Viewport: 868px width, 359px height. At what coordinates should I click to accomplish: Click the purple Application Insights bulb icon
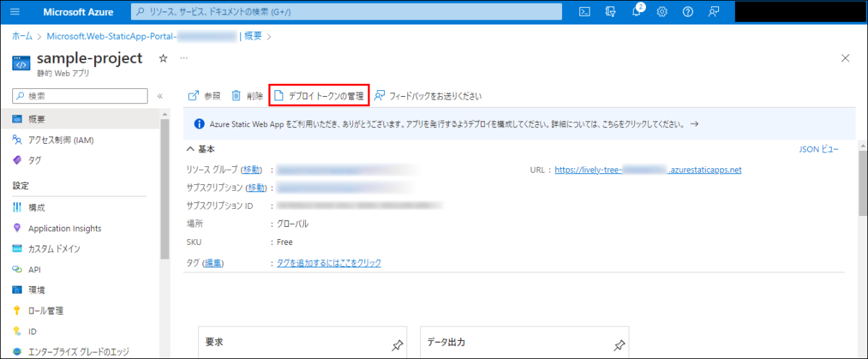click(x=17, y=228)
